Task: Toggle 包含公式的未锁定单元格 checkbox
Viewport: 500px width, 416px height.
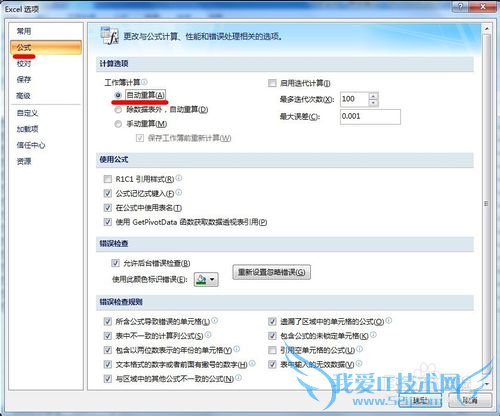Action: point(272,336)
